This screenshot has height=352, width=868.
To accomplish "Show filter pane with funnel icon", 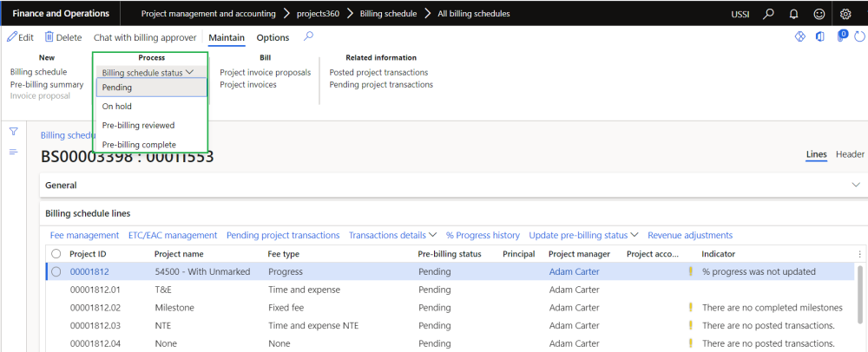I will click(14, 132).
